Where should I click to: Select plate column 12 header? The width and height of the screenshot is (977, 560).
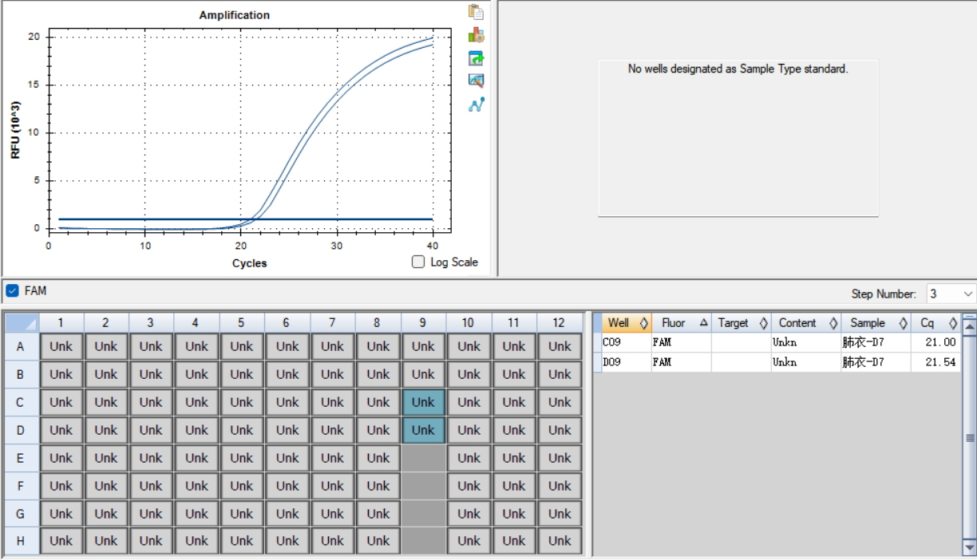(559, 322)
